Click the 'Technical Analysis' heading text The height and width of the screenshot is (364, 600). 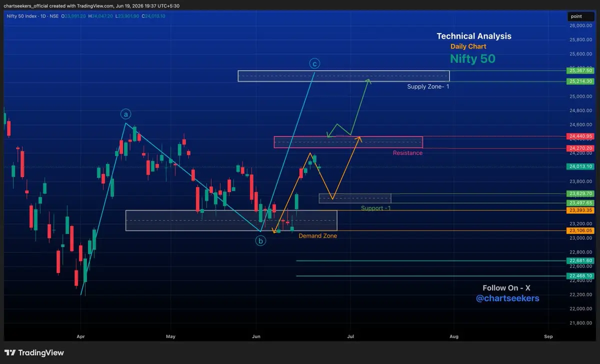pyautogui.click(x=474, y=36)
